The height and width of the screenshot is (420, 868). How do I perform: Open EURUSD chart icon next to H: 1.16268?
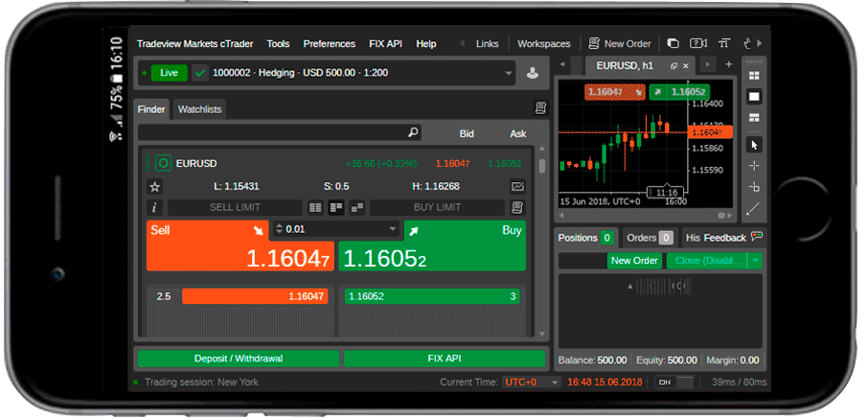point(517,186)
